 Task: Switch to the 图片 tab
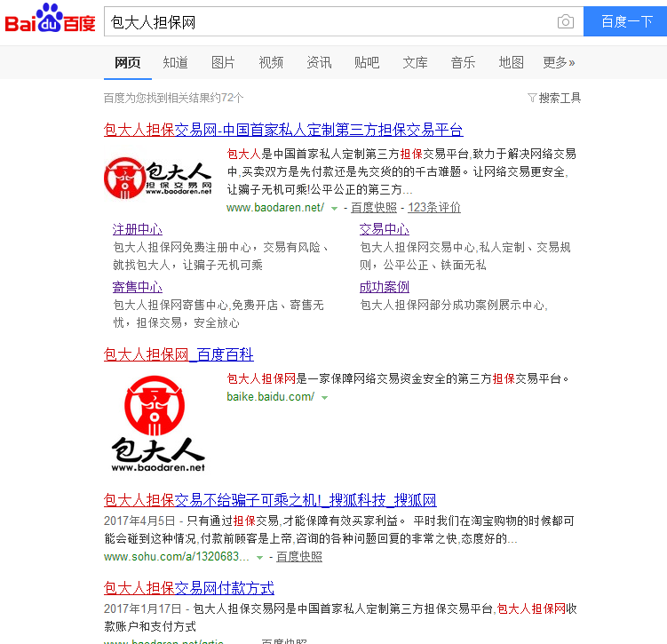[223, 62]
